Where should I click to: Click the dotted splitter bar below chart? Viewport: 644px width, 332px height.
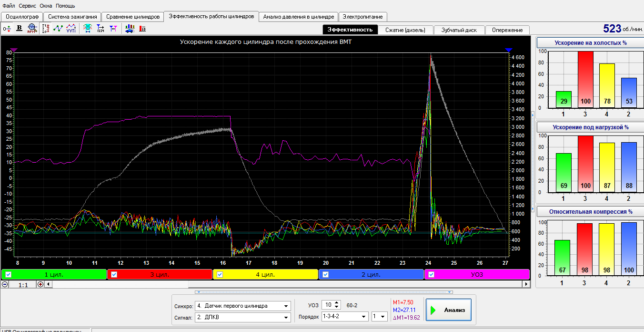(x=324, y=291)
